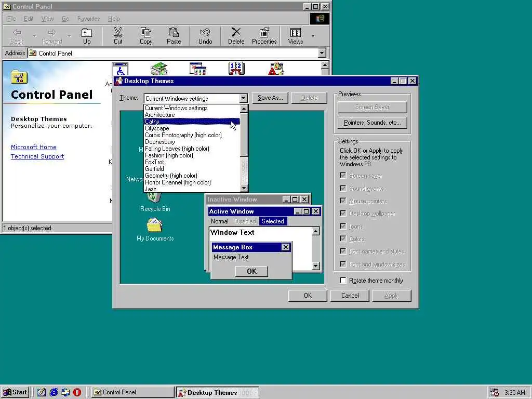This screenshot has width=532, height=399.
Task: Click the My Documents folder icon in preview
Action: (154, 225)
